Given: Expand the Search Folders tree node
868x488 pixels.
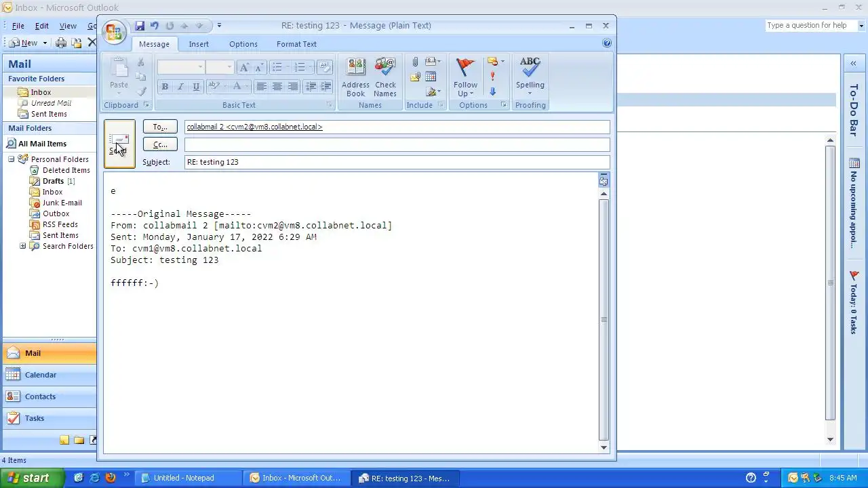Looking at the screenshot, I should [x=22, y=246].
